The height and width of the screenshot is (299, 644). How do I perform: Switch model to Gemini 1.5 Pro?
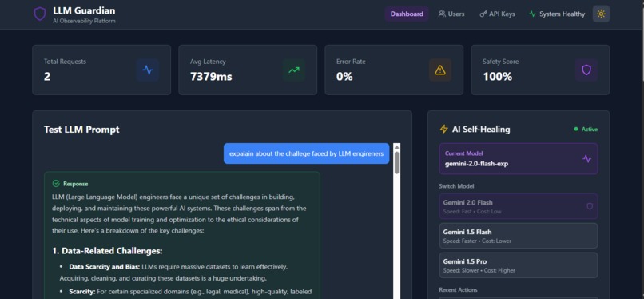pyautogui.click(x=519, y=265)
